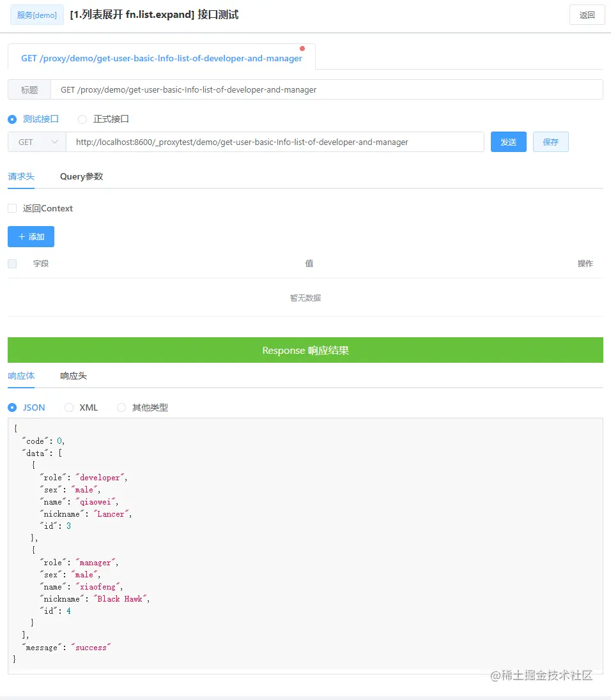
Task: Open the 响应体 response body tab
Action: (x=21, y=376)
